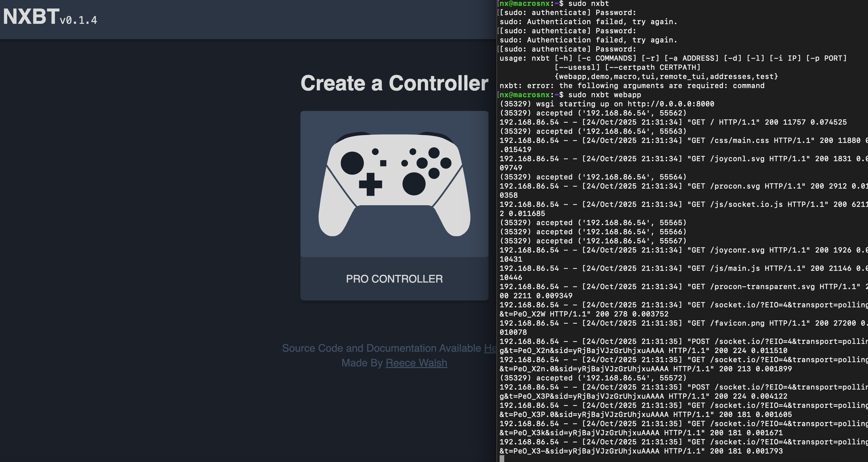Click the "GET /procon-transparent.svg" log line
Image resolution: width=868 pixels, height=462 pixels.
(683, 286)
